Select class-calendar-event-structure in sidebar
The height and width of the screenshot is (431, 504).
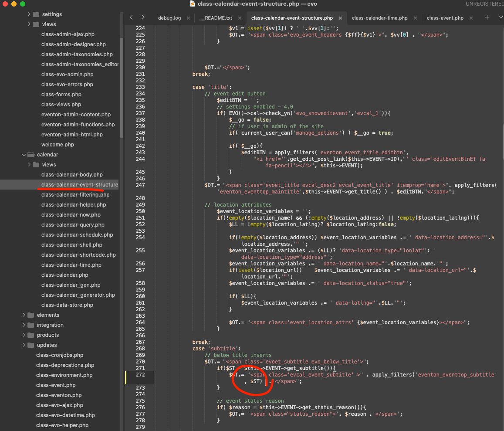click(80, 184)
